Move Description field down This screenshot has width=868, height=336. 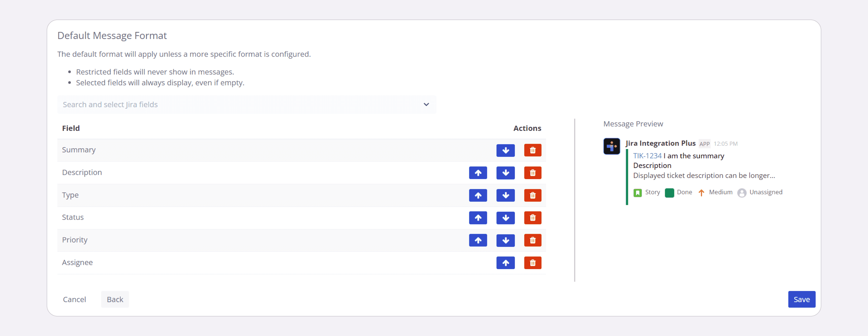pos(505,173)
